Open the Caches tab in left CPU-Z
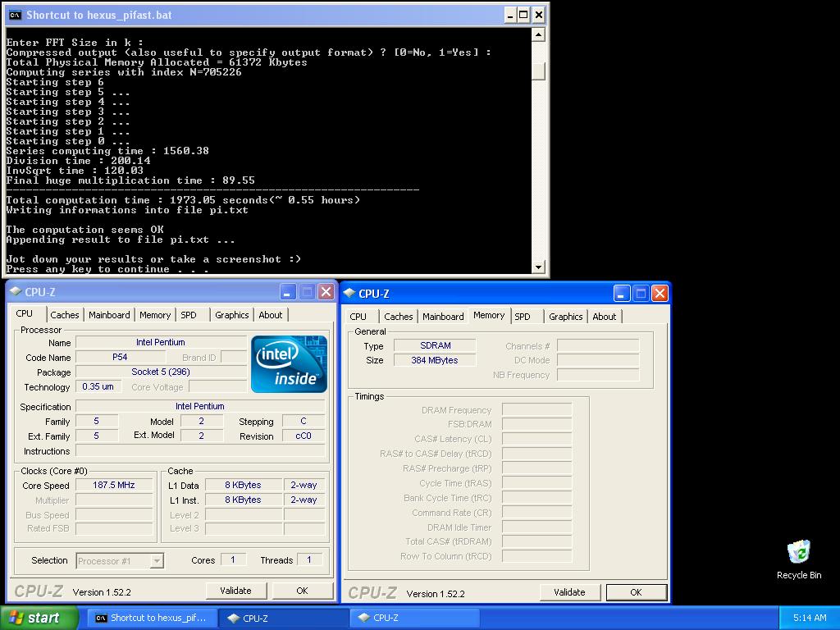840x630 pixels. (x=65, y=315)
